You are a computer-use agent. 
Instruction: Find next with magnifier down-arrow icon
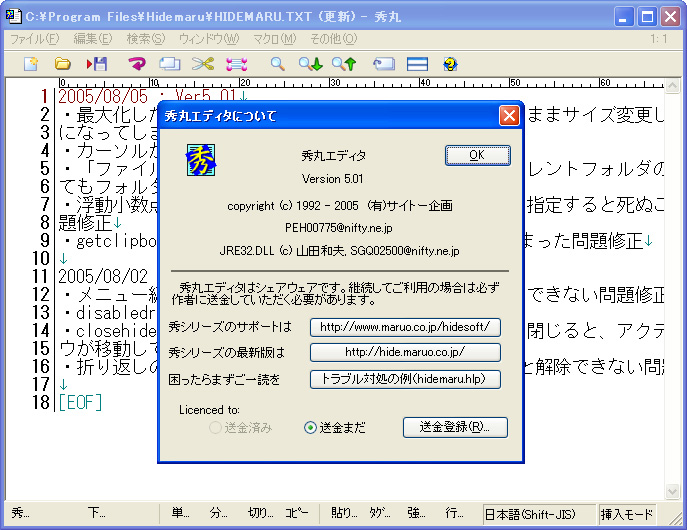coord(311,64)
